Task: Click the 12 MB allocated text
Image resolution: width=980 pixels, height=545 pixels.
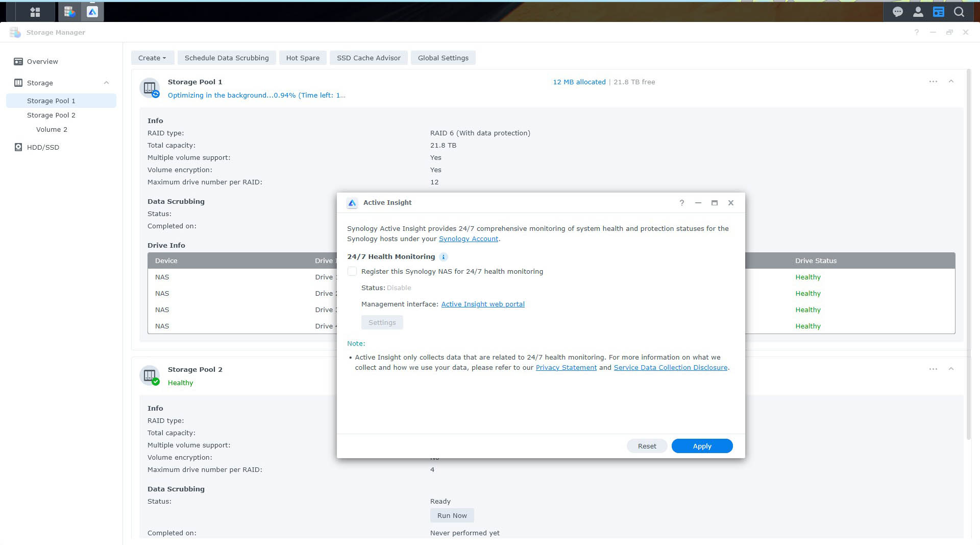Action: tap(579, 82)
